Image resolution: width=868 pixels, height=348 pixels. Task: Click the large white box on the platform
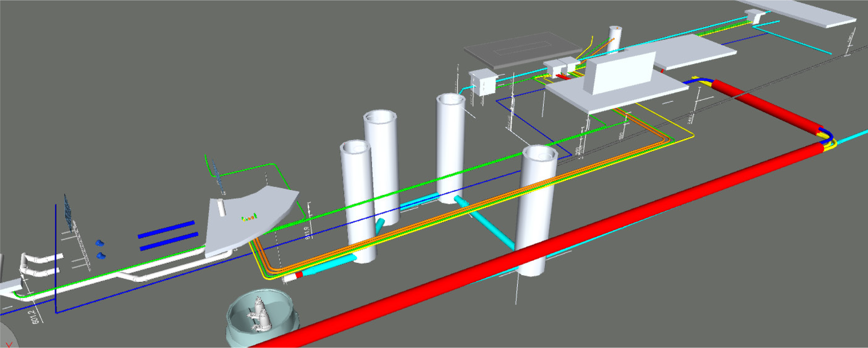(x=620, y=73)
